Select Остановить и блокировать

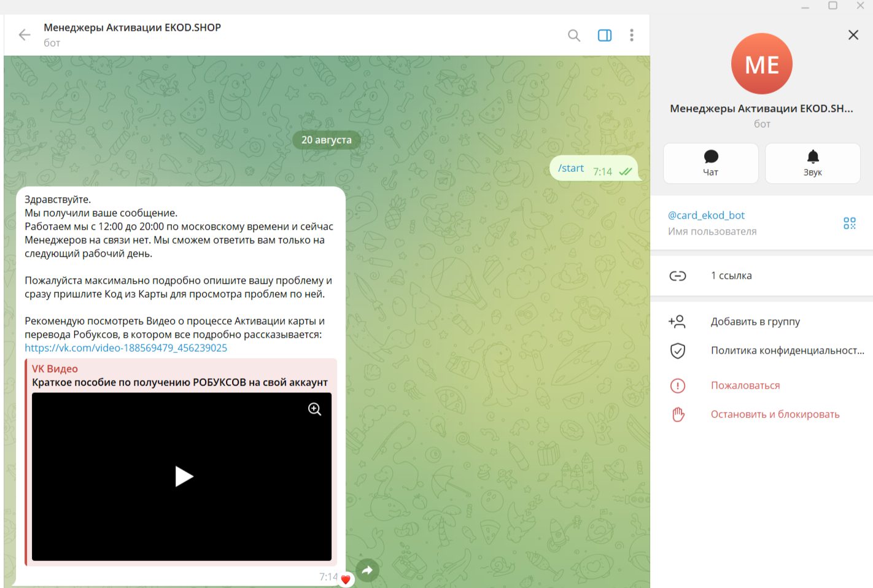tap(761, 414)
